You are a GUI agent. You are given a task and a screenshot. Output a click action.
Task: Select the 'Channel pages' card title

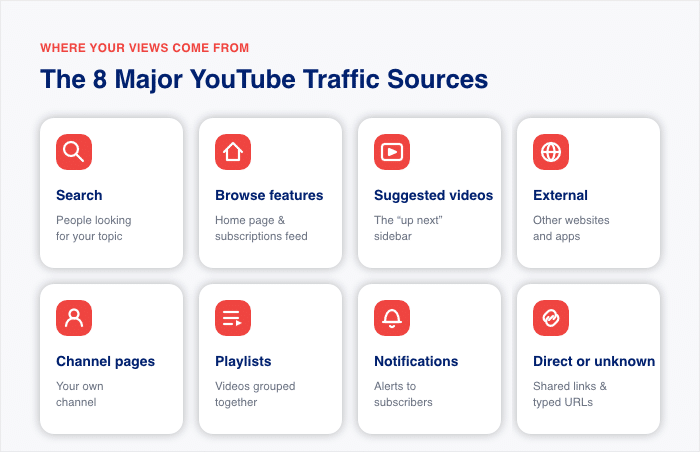point(105,361)
